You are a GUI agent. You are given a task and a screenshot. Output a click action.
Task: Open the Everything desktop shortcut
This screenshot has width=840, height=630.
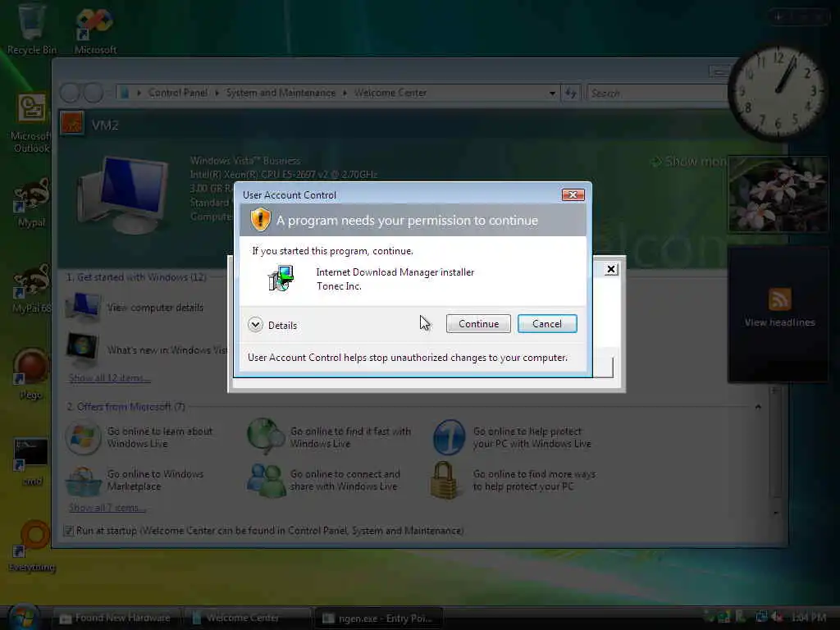(x=32, y=546)
